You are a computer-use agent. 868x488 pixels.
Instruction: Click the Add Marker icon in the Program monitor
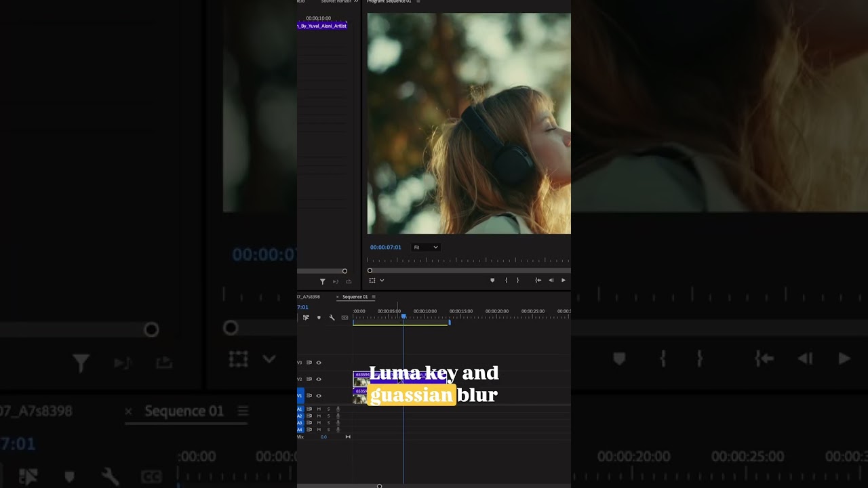click(492, 280)
